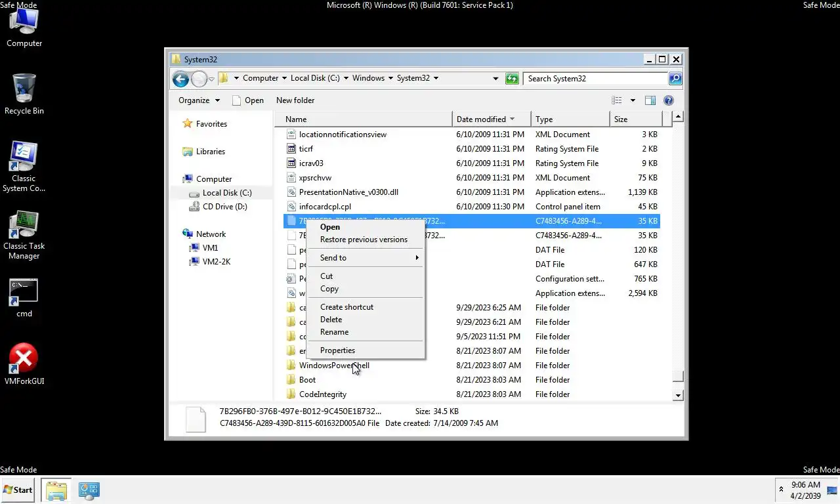This screenshot has height=504, width=840.
Task: Select Classic Task Manager desktop shortcut
Action: tap(24, 235)
